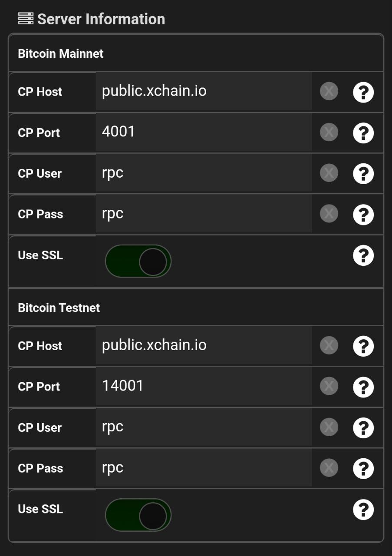Toggle Use SSL for Bitcoin Testnet

[x=138, y=515]
